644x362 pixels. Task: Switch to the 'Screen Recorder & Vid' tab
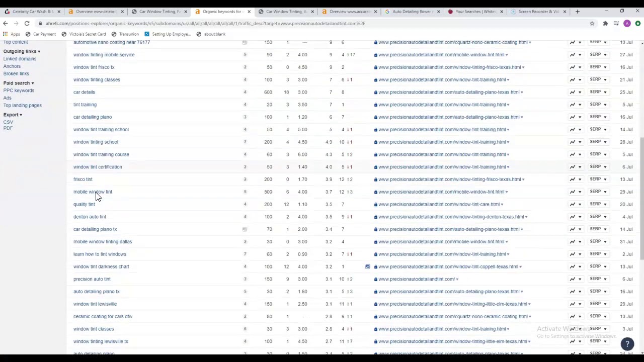[538, 12]
